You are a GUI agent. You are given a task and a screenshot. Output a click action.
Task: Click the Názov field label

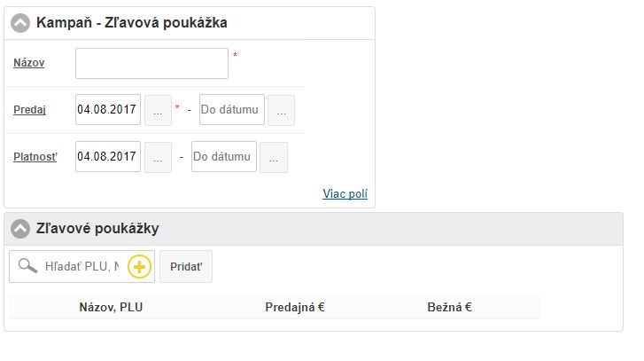(29, 63)
